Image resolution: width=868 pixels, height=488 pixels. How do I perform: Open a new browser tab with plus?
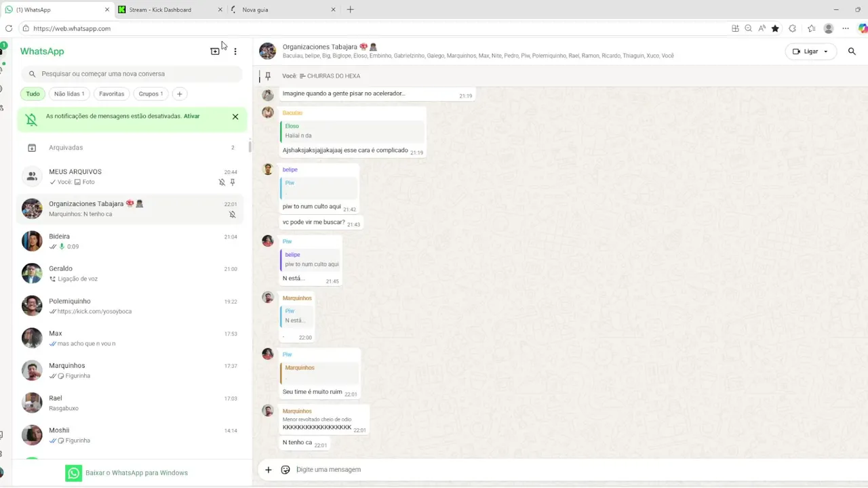tap(350, 9)
